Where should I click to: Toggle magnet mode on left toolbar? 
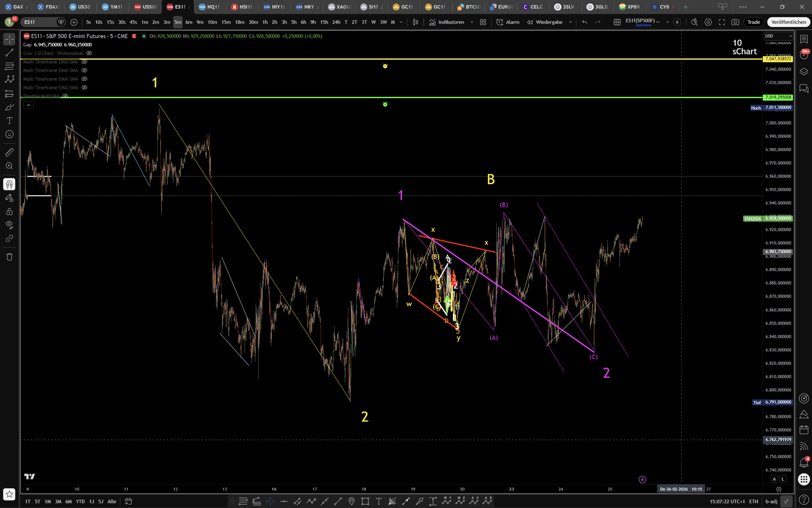(9, 184)
